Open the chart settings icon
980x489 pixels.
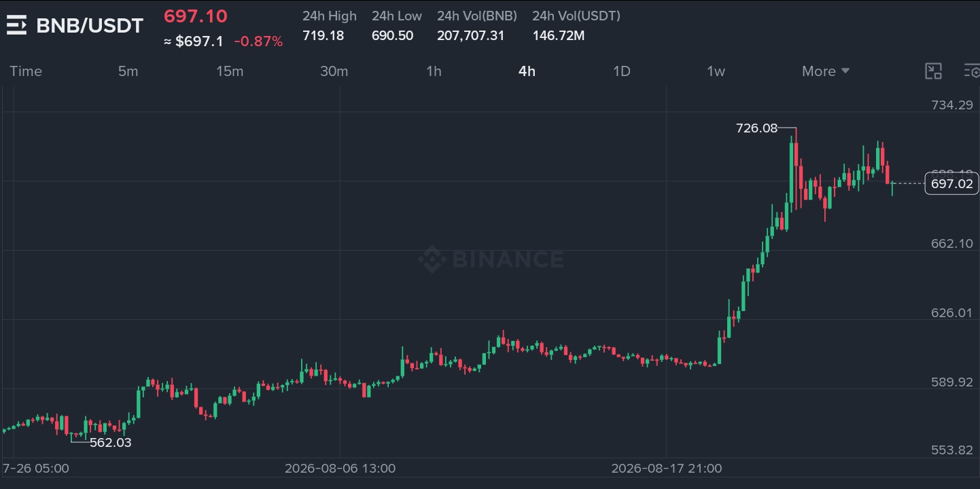(972, 71)
